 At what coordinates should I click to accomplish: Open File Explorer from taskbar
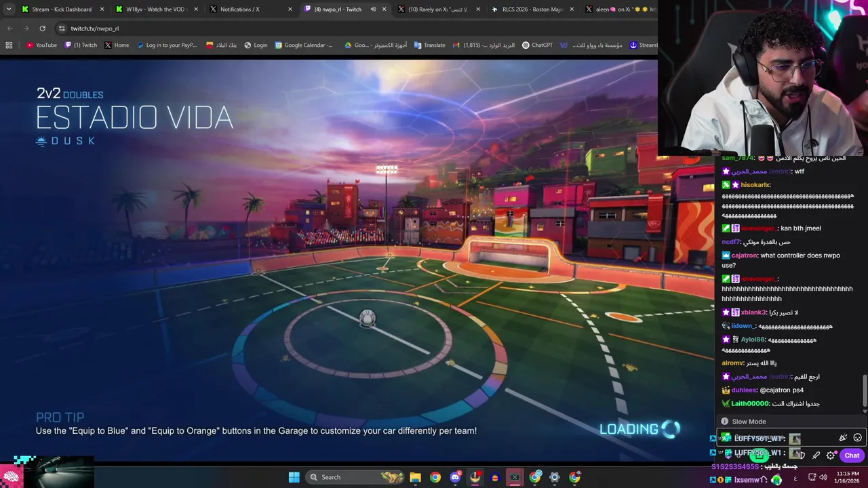point(415,477)
